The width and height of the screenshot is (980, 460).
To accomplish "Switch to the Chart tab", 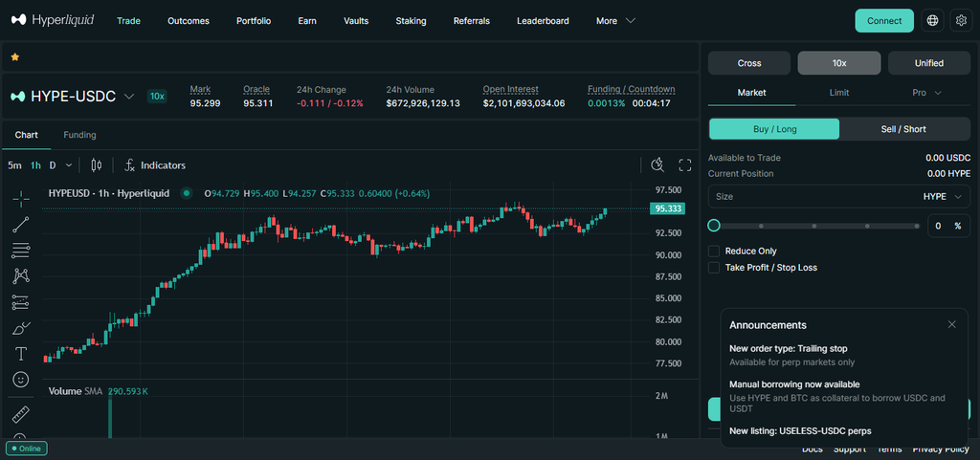I will click(x=26, y=135).
